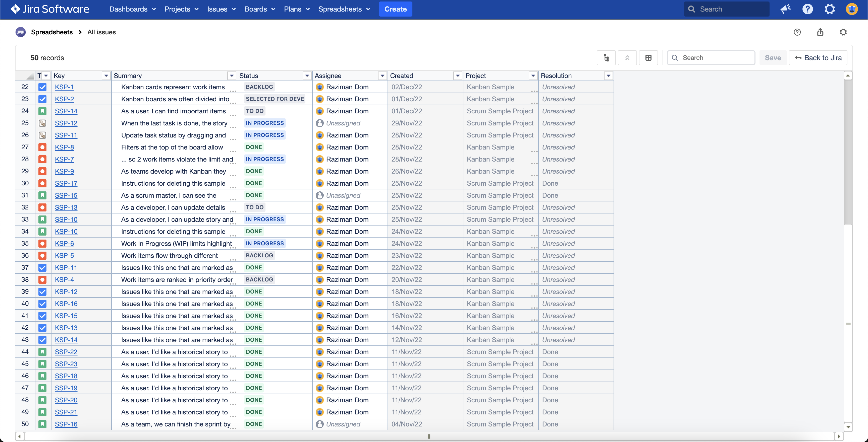Open the Jira administration gear in navbar
This screenshot has width=868, height=442.
coord(830,9)
